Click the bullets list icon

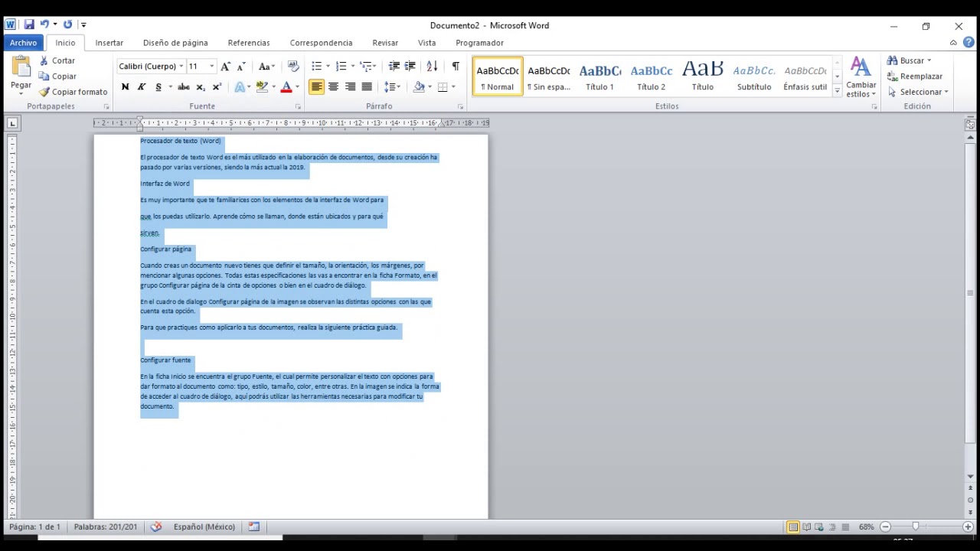click(x=316, y=67)
